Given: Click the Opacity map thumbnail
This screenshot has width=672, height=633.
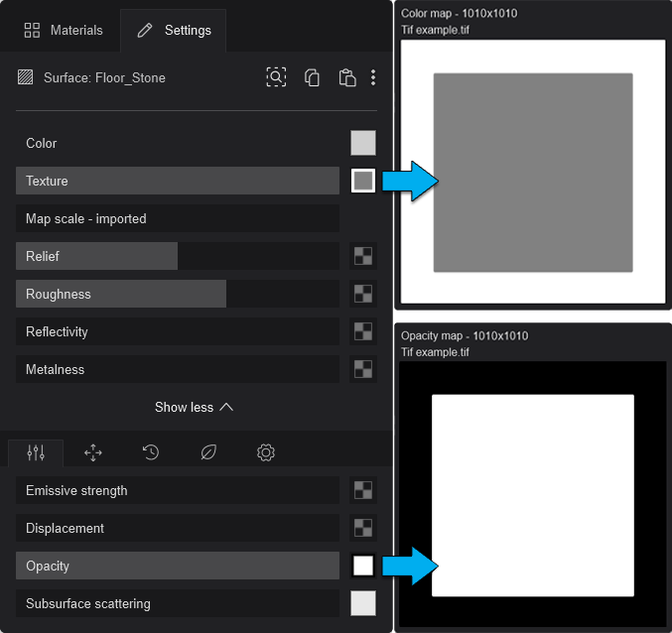Looking at the screenshot, I should [x=363, y=566].
